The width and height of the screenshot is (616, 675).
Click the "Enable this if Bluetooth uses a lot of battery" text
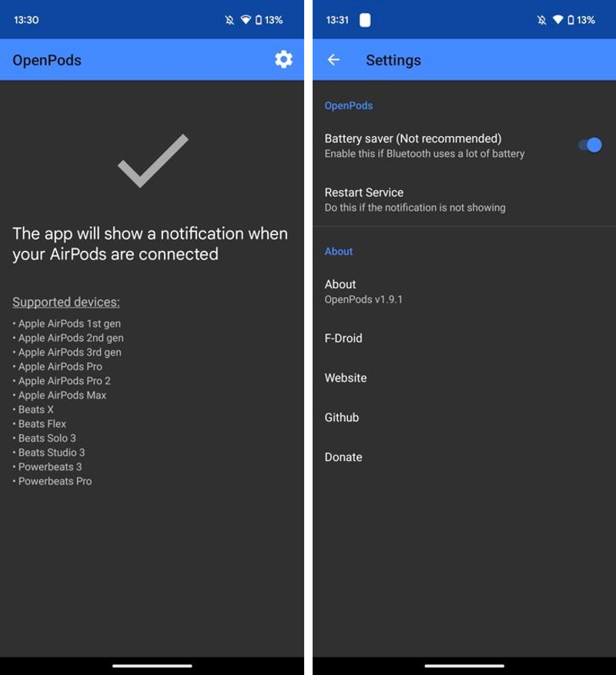point(424,154)
